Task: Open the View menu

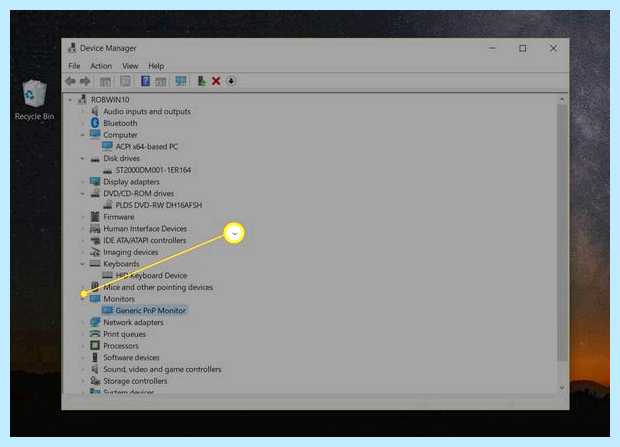Action: click(130, 66)
